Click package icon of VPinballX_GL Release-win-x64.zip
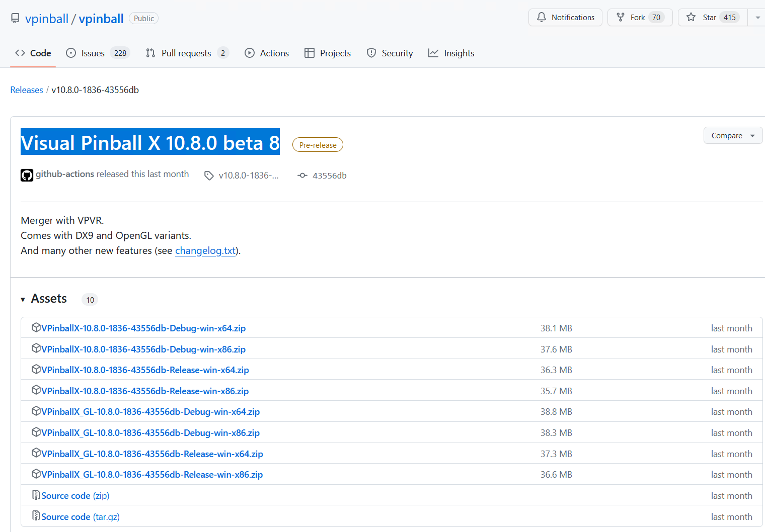This screenshot has height=532, width=765. click(36, 453)
